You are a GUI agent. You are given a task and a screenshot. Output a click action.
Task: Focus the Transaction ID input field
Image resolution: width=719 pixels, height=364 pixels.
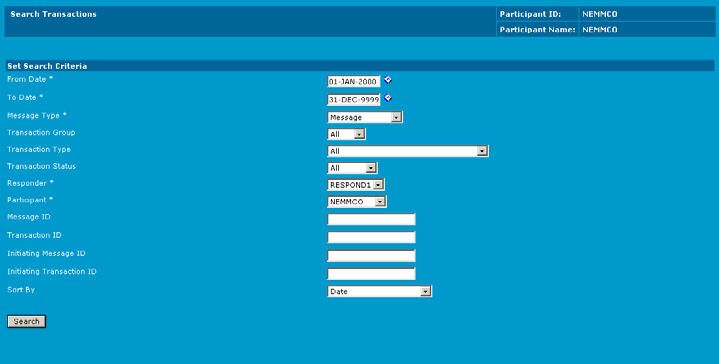click(x=371, y=237)
